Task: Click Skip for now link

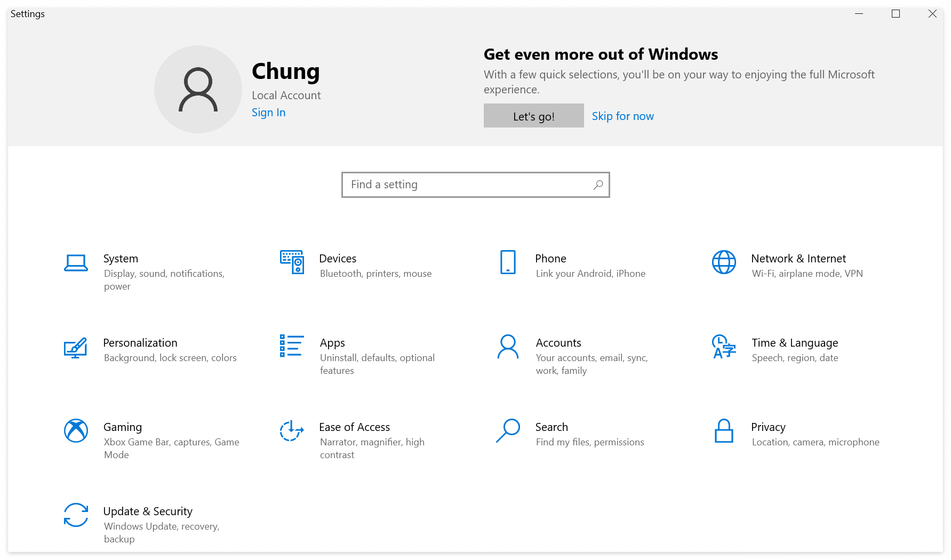Action: (622, 116)
